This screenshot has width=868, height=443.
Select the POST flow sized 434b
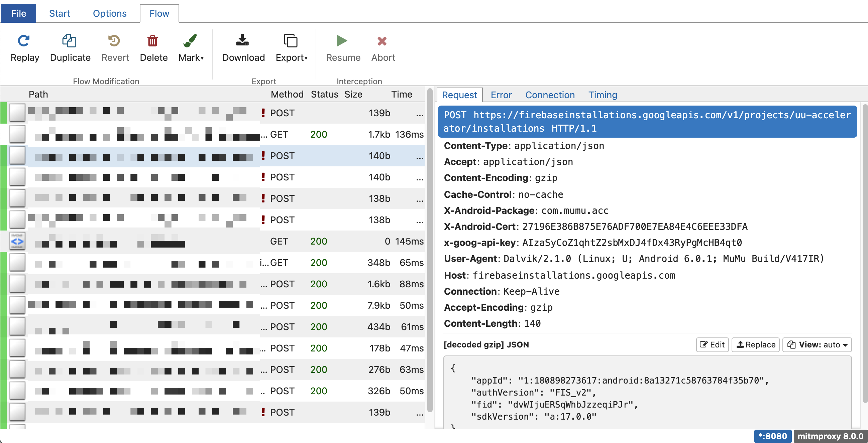coord(212,326)
